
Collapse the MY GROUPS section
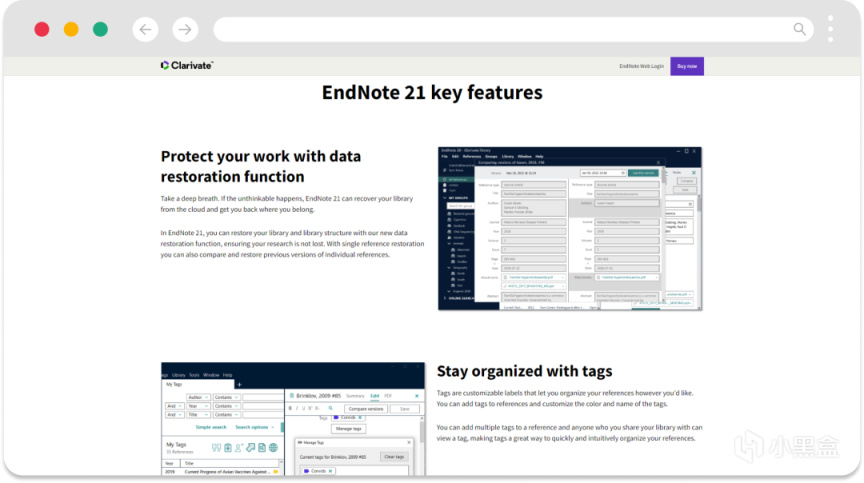pyautogui.click(x=445, y=198)
